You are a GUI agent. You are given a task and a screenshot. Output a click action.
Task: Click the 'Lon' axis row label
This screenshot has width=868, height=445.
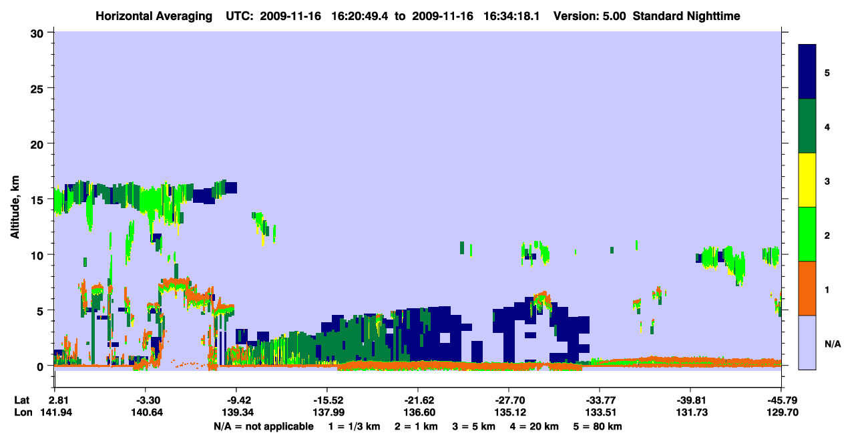click(23, 412)
